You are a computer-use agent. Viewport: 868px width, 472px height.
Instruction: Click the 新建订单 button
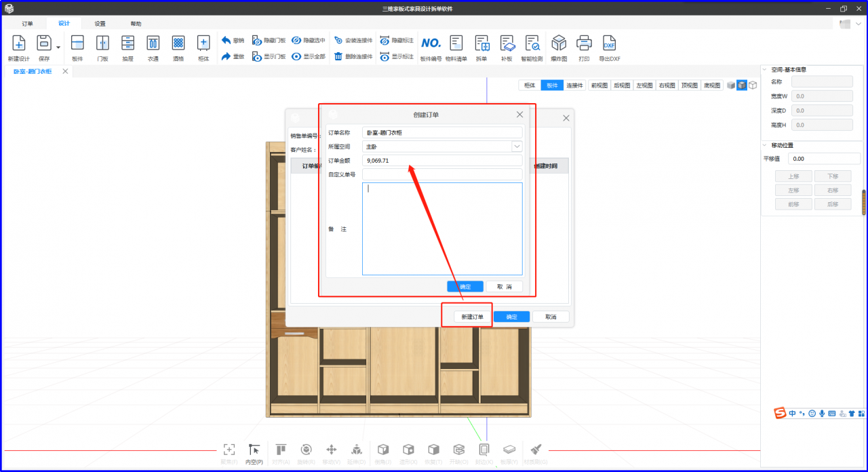pyautogui.click(x=473, y=317)
